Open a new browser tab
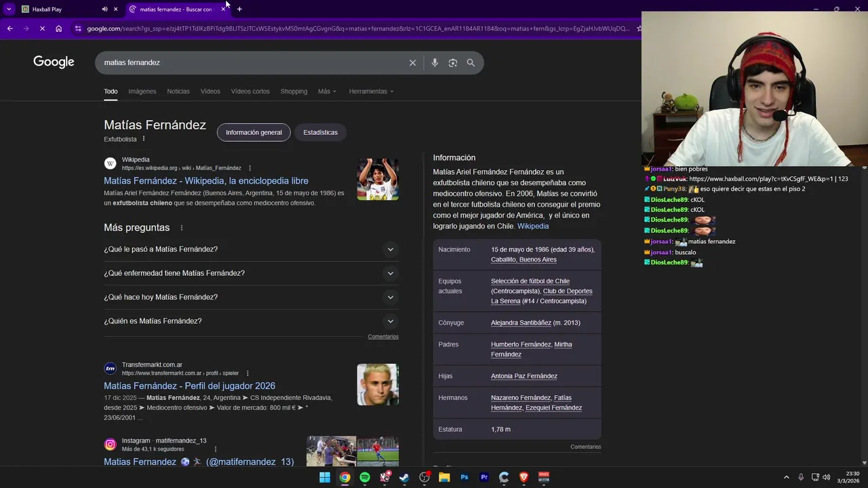Image resolution: width=868 pixels, height=488 pixels. point(239,9)
